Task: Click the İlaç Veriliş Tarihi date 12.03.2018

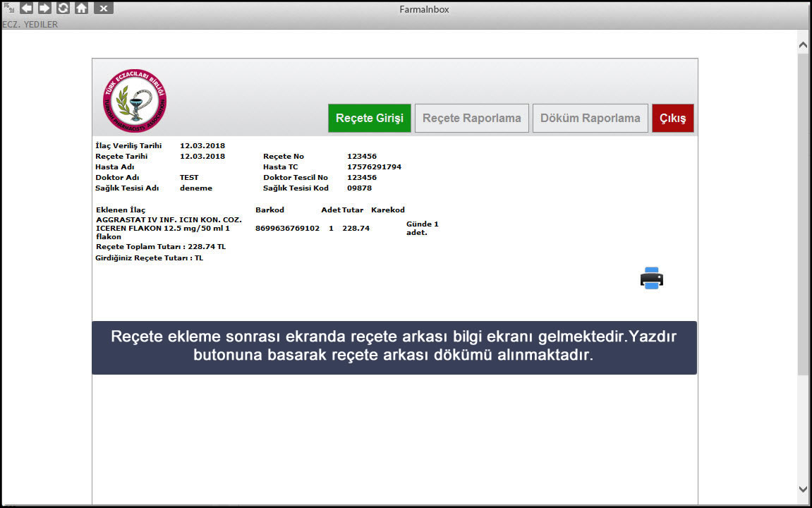Action: 202,145
